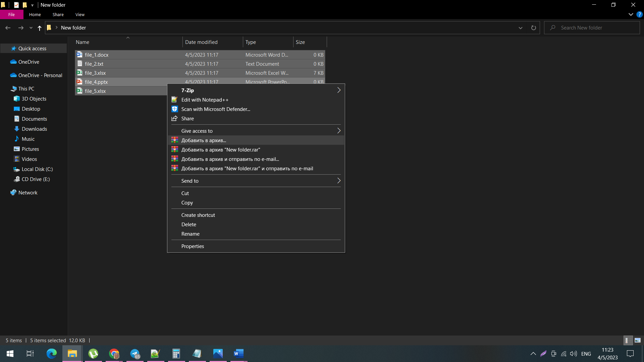Sort by Size column header
Viewport: 644px width, 362px height.
pos(310,42)
